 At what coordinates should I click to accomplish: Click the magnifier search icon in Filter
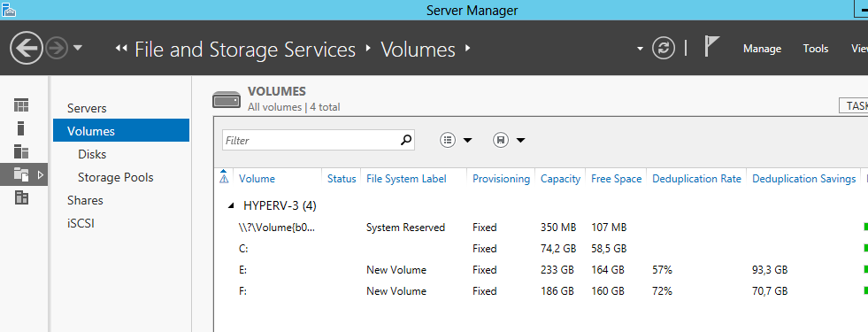click(406, 140)
